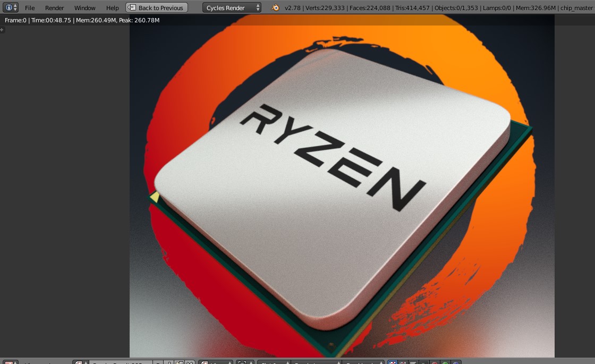The image size is (595, 364).
Task: Click the Mem:260.49M render info
Action: pos(96,20)
